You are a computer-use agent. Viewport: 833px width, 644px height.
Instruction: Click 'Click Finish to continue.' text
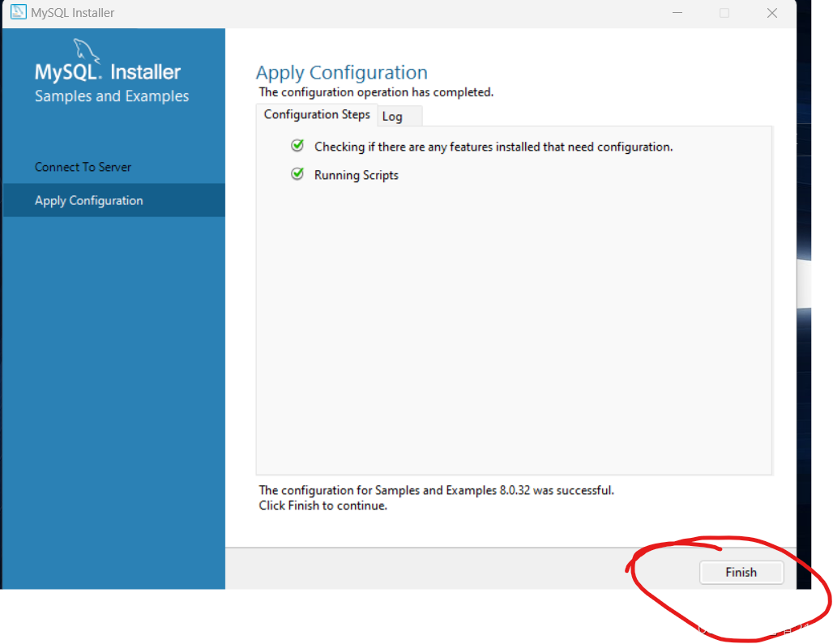click(323, 505)
